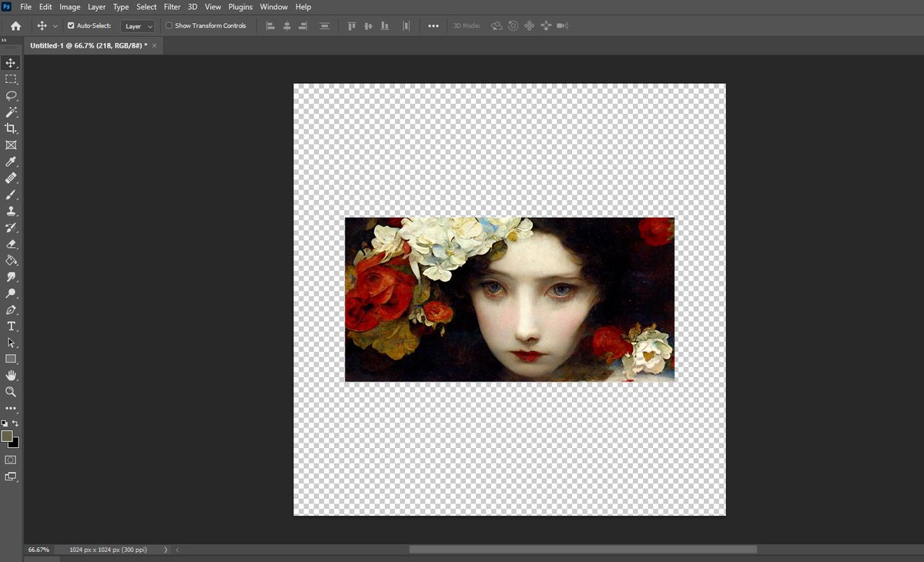Select the Pen tool
The image size is (924, 562).
[11, 309]
